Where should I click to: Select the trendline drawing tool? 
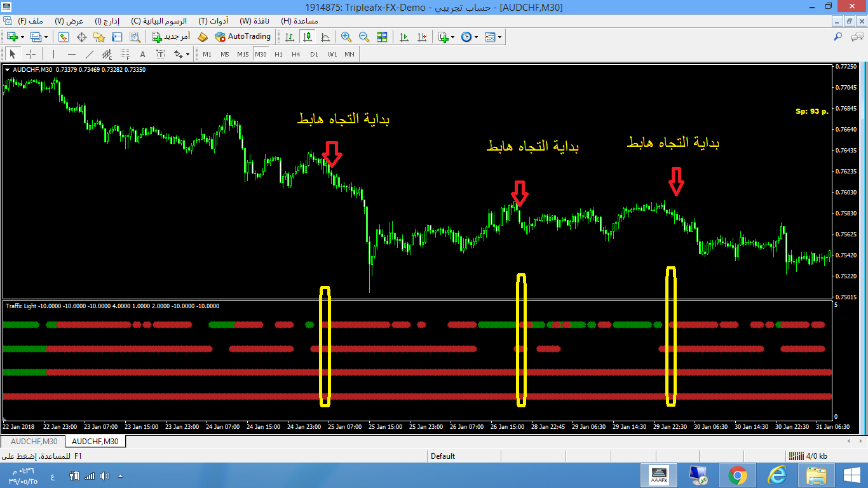89,54
